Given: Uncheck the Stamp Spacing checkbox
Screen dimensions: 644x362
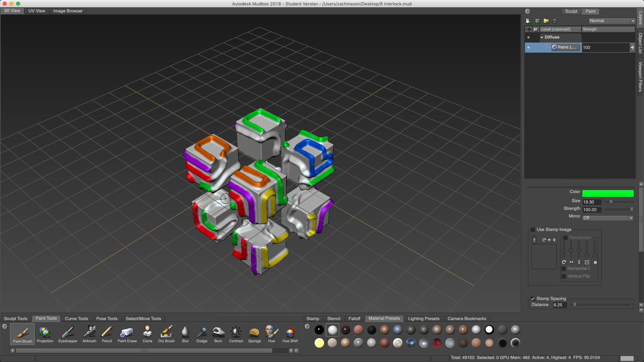Looking at the screenshot, I should 533,299.
